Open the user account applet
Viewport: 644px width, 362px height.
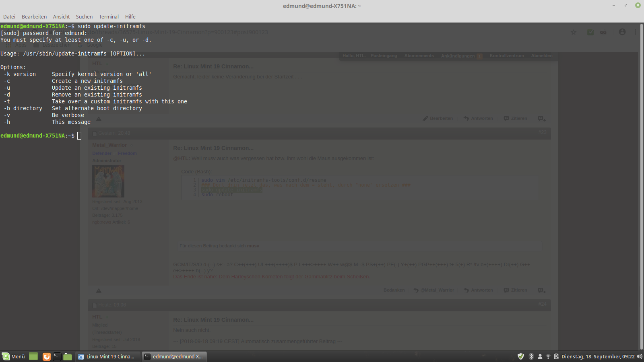(540, 356)
